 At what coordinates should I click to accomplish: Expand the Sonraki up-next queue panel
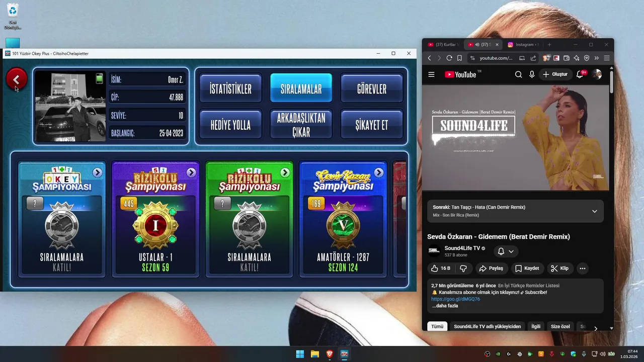point(594,211)
